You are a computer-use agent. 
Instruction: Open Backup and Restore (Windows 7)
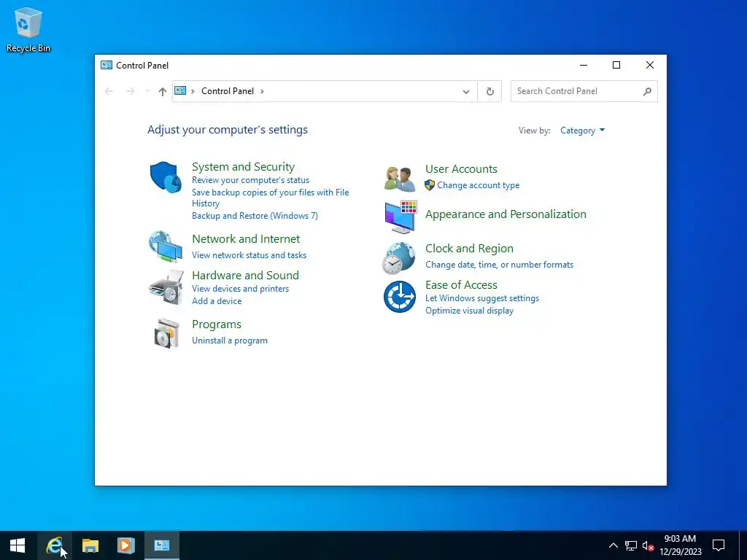(255, 216)
